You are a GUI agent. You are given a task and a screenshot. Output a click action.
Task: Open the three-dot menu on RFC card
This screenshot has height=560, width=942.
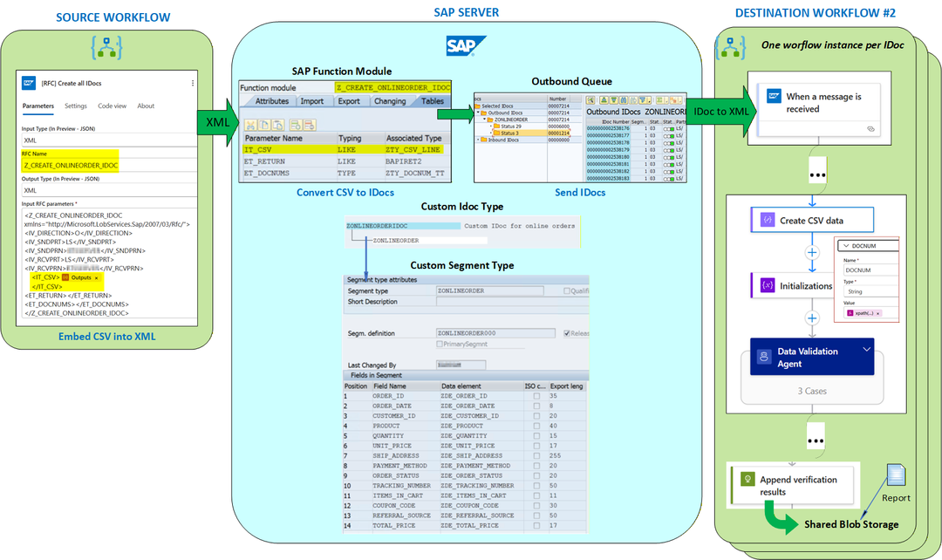(192, 83)
